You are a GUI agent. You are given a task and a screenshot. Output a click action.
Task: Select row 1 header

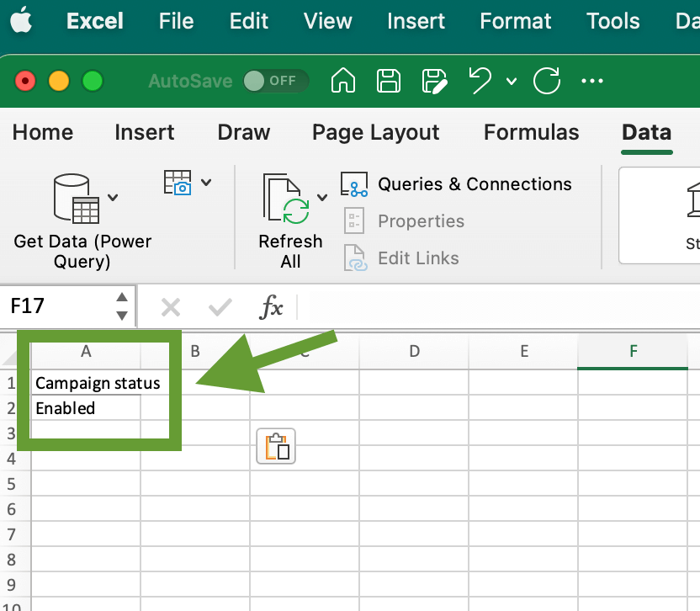click(12, 383)
